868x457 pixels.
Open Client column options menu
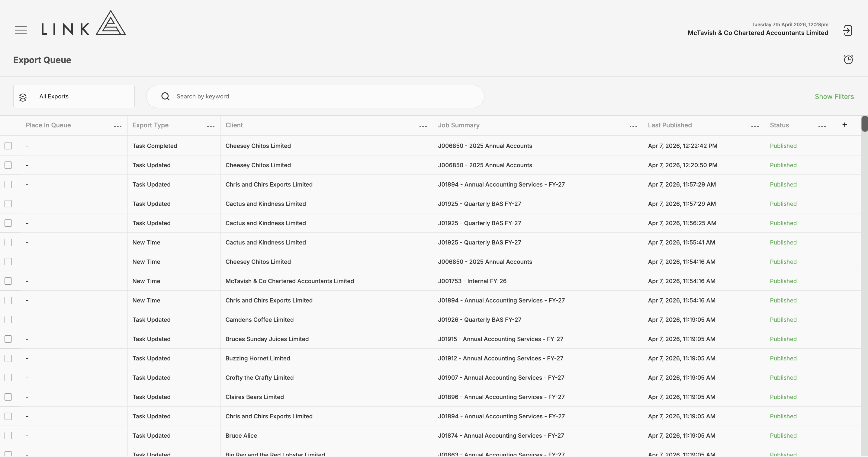(x=423, y=126)
